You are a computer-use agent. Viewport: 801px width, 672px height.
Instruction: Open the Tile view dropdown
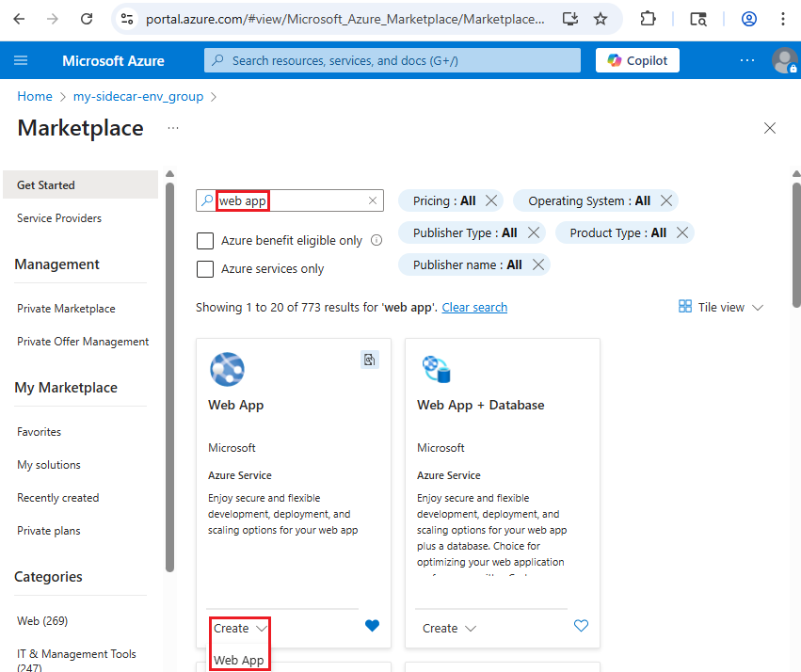(721, 307)
